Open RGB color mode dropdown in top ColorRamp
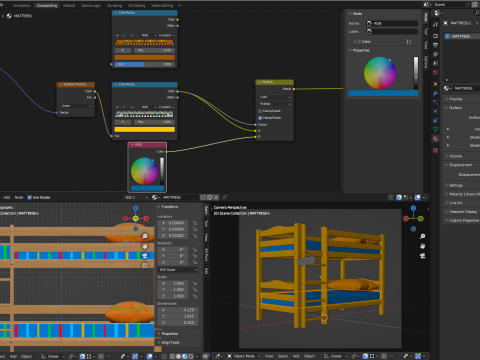The height and width of the screenshot is (360, 480). click(147, 35)
